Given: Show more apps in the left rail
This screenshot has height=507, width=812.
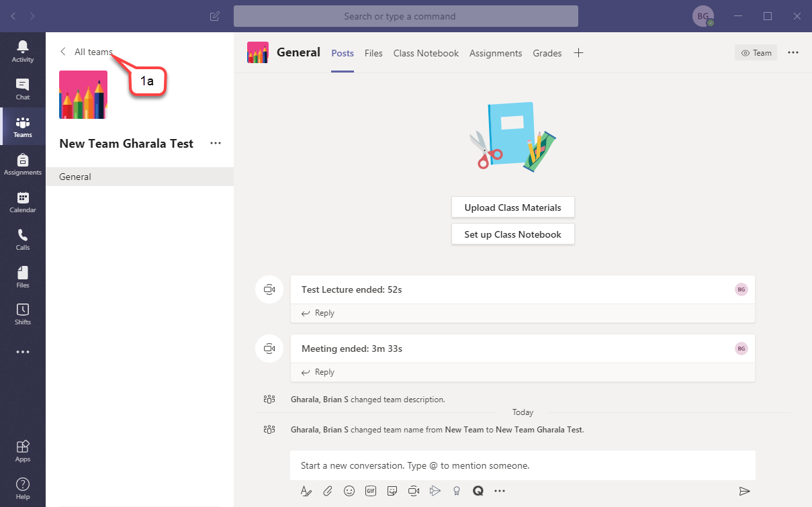Looking at the screenshot, I should point(23,352).
